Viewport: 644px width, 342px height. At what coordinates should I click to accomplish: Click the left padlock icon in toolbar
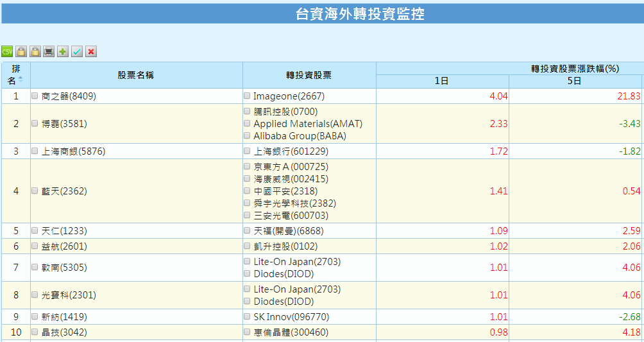21,51
